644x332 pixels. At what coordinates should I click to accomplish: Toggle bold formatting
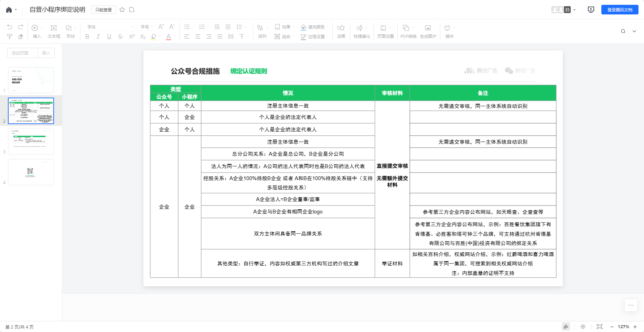coord(87,36)
